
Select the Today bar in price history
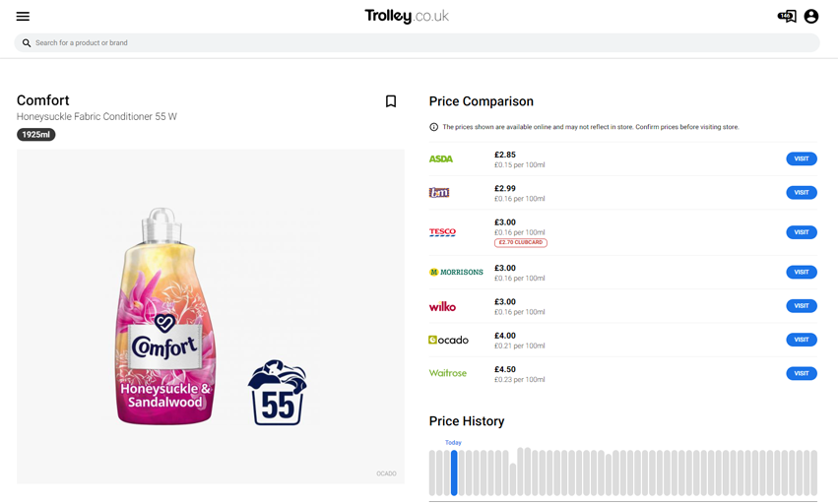(454, 472)
